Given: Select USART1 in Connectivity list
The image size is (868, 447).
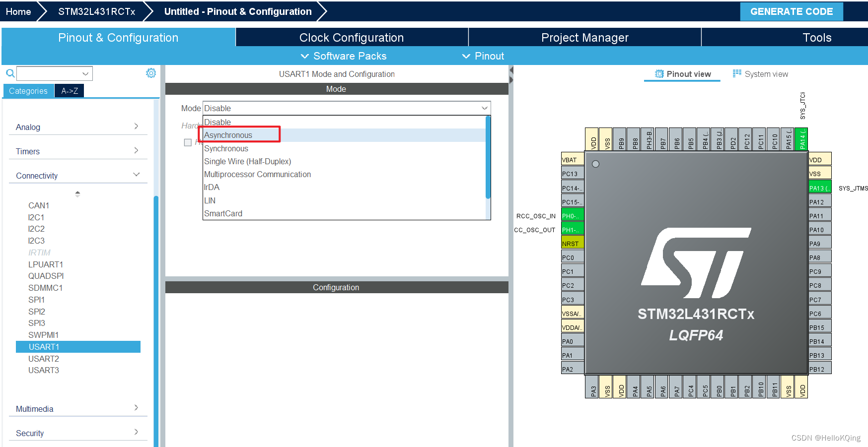Looking at the screenshot, I should click(x=78, y=347).
